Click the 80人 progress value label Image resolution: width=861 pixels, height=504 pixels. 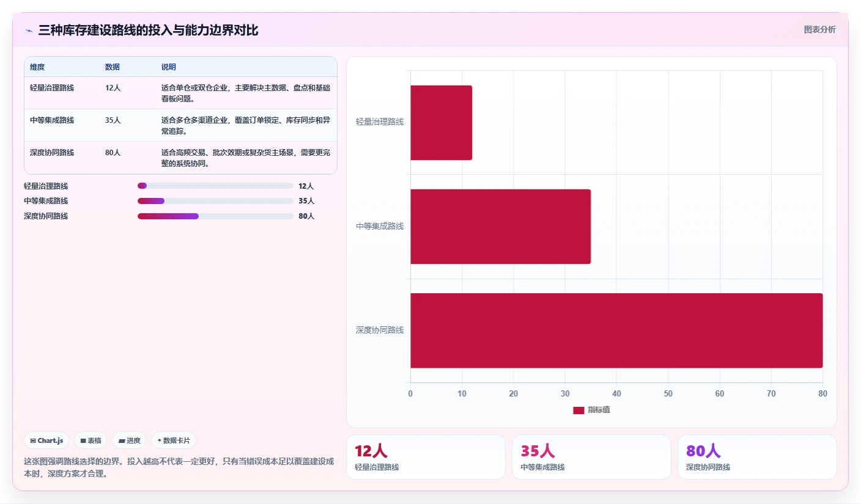[306, 216]
